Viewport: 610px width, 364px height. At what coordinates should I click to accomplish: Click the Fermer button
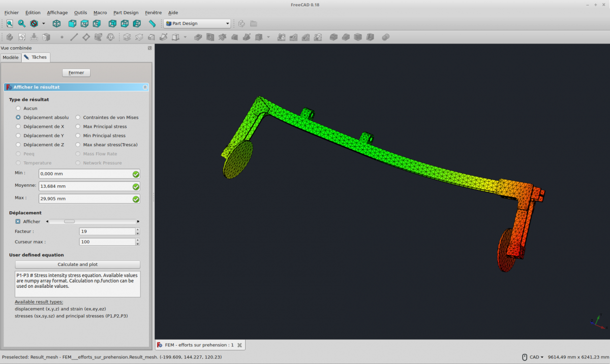[x=76, y=73]
